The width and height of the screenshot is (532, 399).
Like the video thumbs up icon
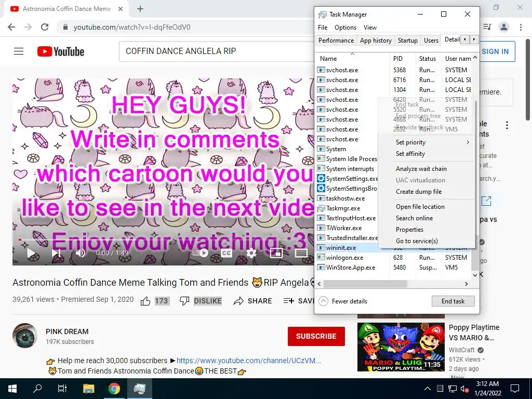point(145,301)
